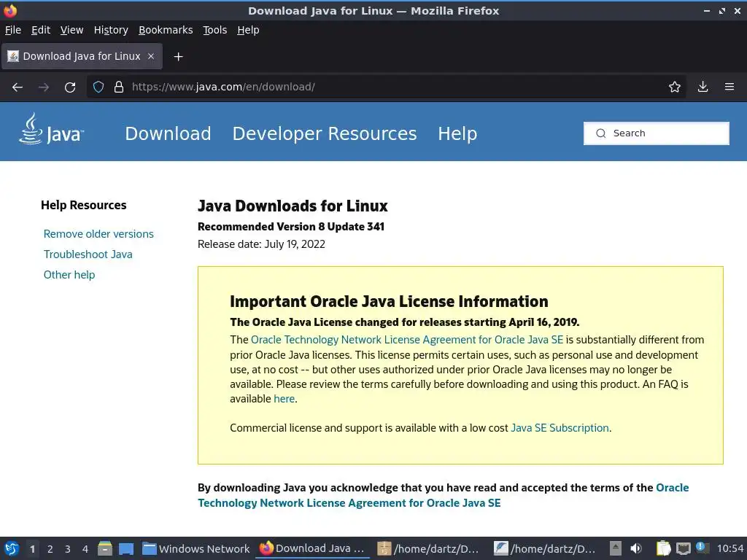The height and width of the screenshot is (560, 747).
Task: Open Help in the Java site navigation
Action: tap(457, 134)
